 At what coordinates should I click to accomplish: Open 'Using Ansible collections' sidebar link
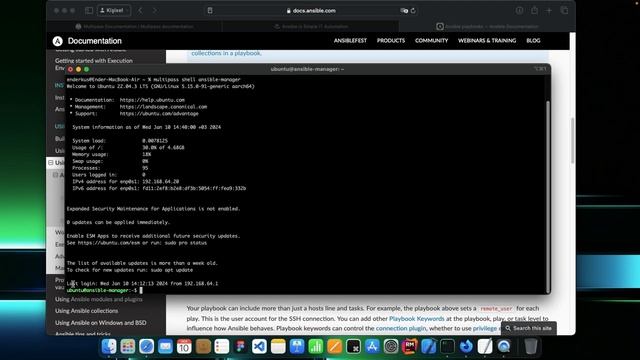click(87, 311)
